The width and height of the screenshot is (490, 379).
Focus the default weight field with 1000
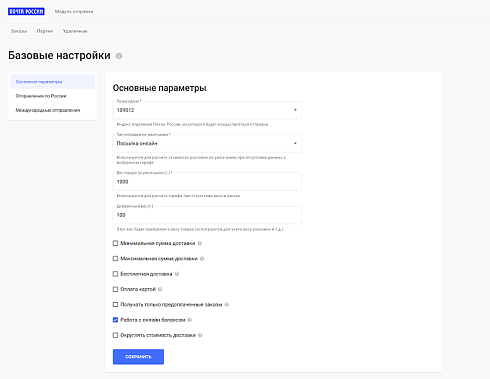point(207,182)
